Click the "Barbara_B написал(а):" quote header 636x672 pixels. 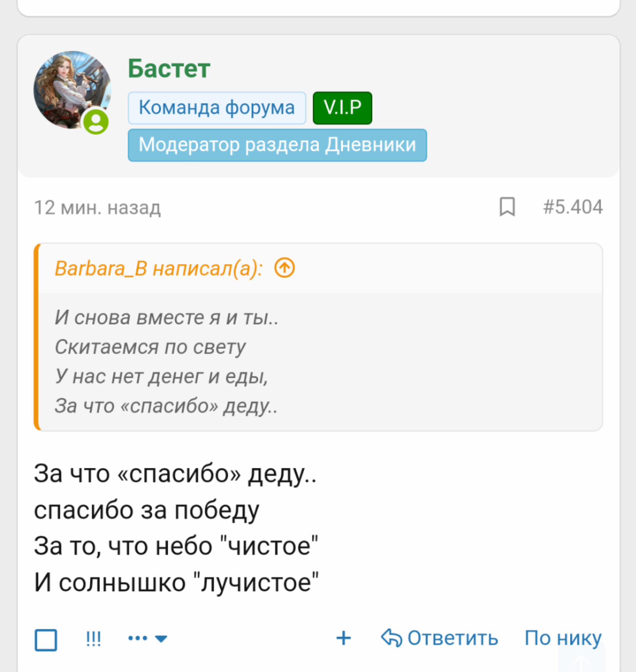(158, 268)
